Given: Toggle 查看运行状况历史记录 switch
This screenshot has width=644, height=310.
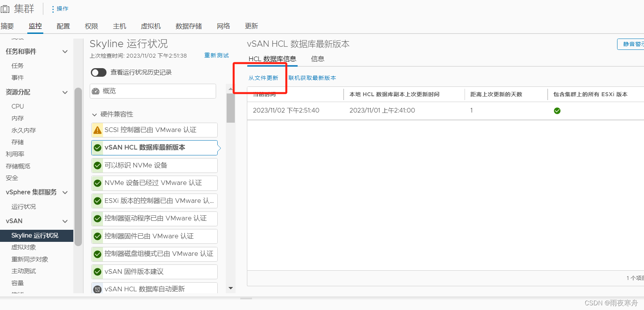Looking at the screenshot, I should tap(99, 72).
